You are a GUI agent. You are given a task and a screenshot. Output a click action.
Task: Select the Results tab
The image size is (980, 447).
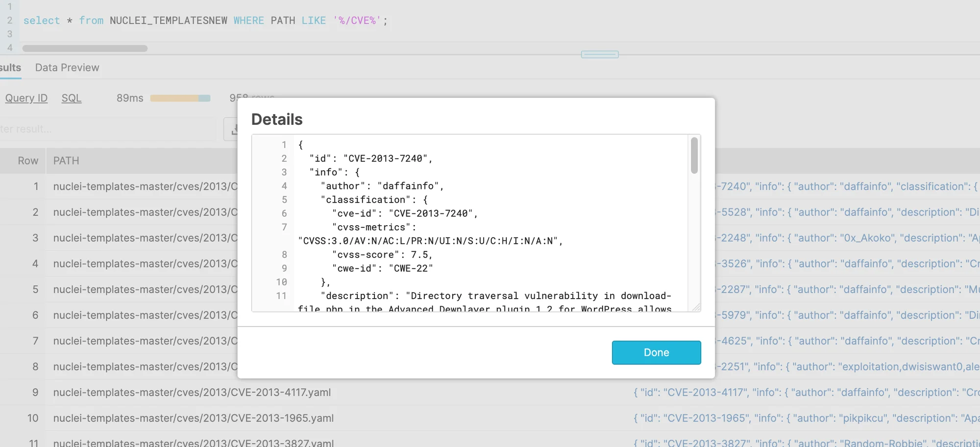click(10, 68)
